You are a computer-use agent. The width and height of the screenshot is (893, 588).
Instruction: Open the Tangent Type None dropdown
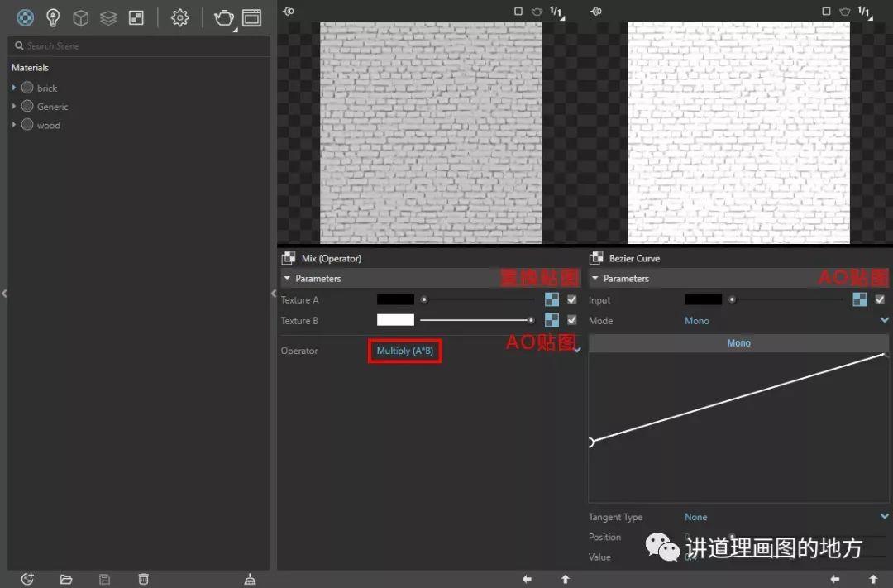tap(786, 517)
